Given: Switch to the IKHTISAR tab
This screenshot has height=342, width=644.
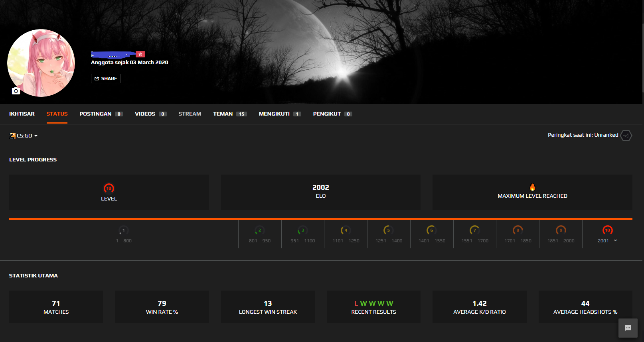Looking at the screenshot, I should pyautogui.click(x=22, y=114).
